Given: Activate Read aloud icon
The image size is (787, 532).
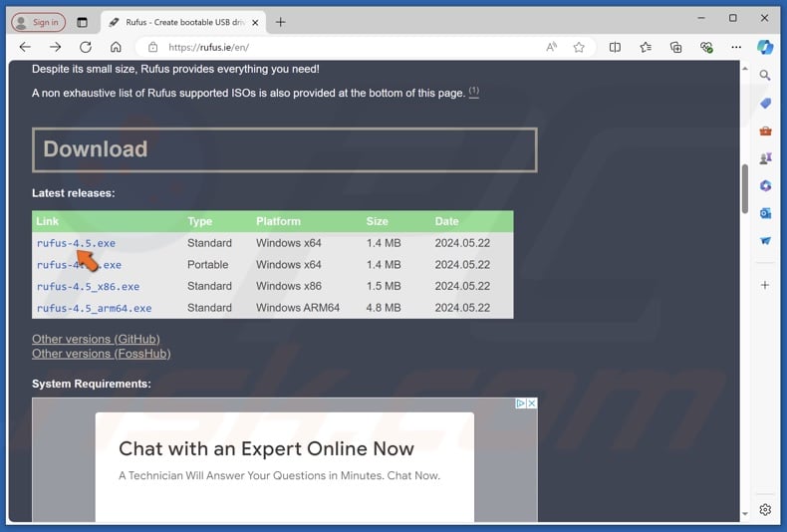Looking at the screenshot, I should [551, 47].
